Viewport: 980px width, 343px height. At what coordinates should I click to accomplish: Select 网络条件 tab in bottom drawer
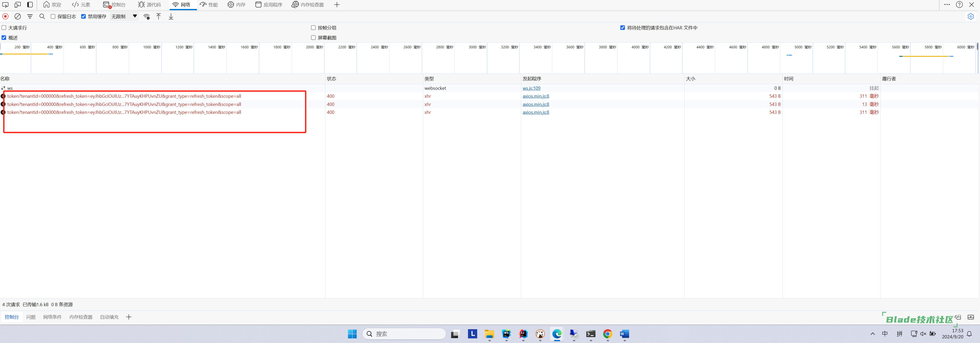[52, 317]
